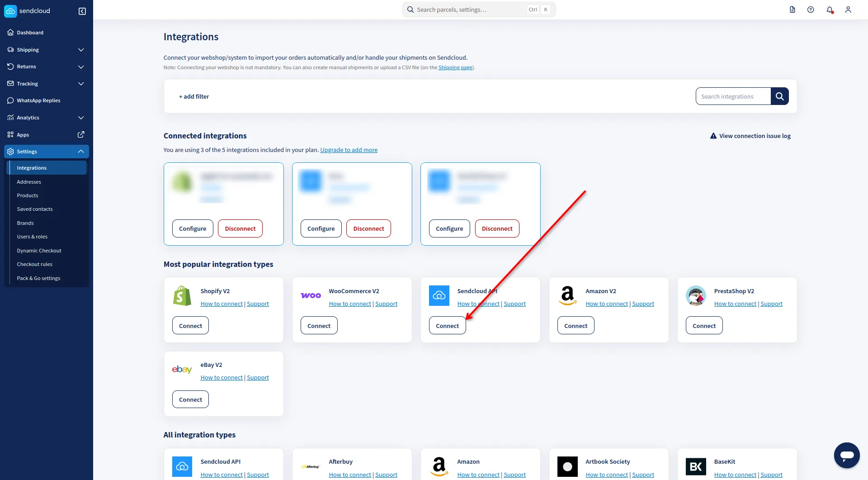Click the BaseKit logo

tap(696, 466)
